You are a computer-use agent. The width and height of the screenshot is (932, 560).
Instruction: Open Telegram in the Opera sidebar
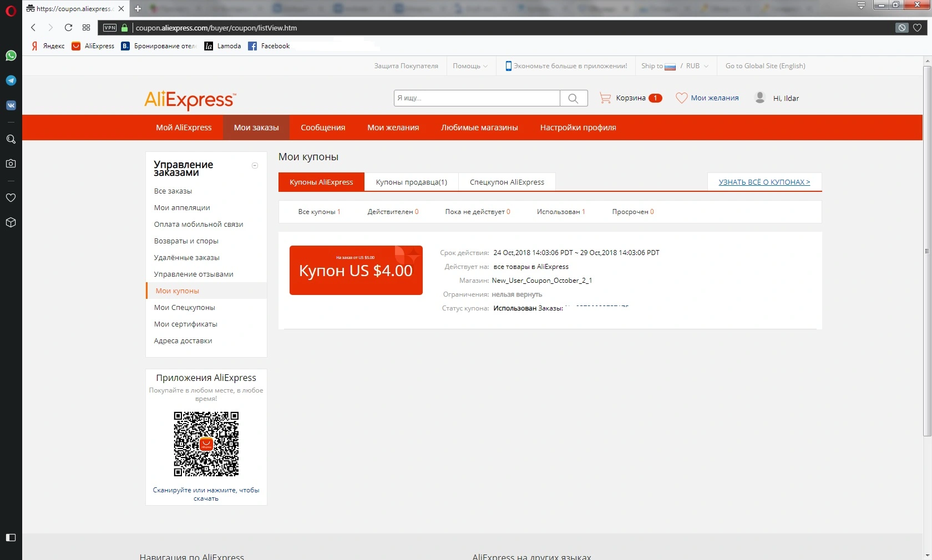pyautogui.click(x=11, y=80)
